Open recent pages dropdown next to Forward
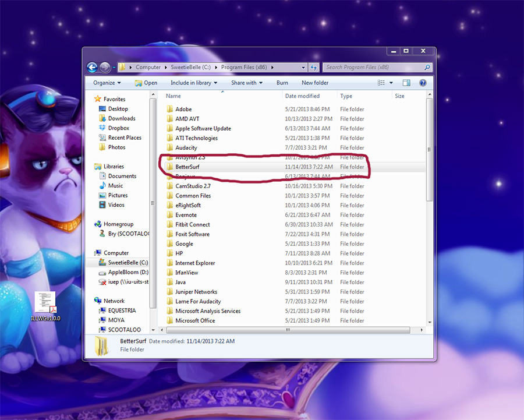Viewport: 524px width, 420px height. click(x=114, y=68)
